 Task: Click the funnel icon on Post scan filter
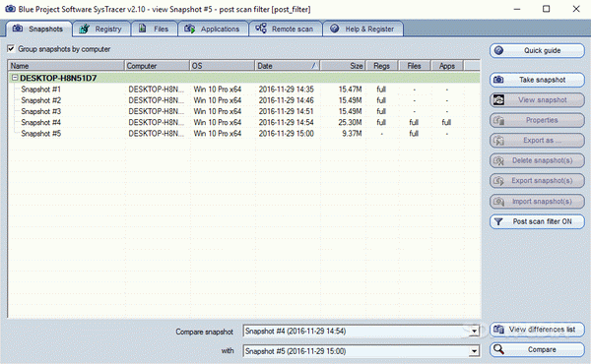(x=498, y=221)
